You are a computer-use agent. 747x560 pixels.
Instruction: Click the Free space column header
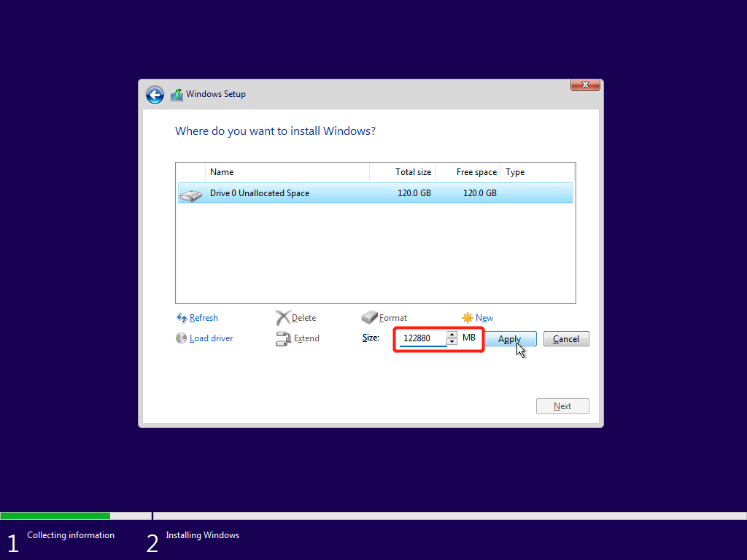pyautogui.click(x=468, y=172)
